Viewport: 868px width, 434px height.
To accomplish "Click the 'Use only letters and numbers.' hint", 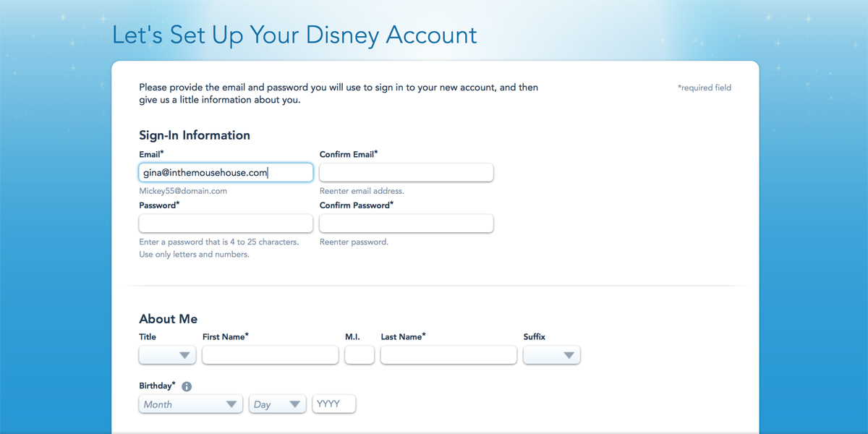I will pyautogui.click(x=194, y=255).
